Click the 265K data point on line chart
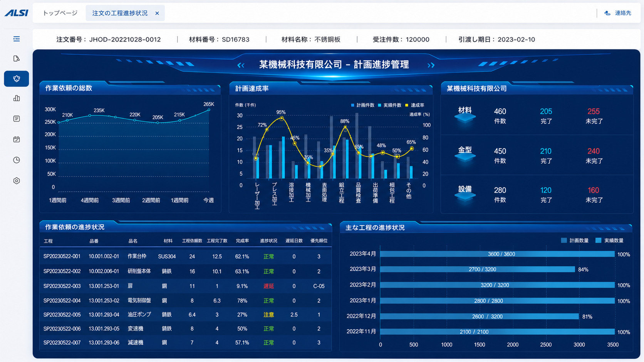 (x=209, y=110)
